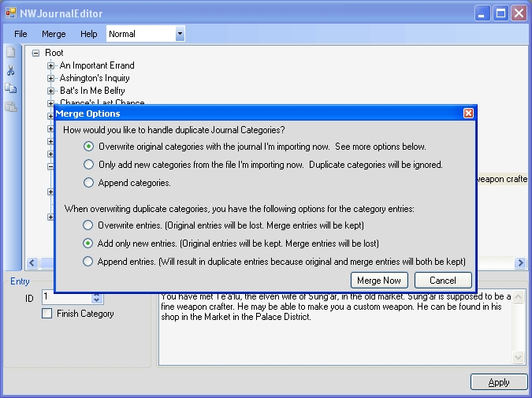532x398 pixels.
Task: Click the ID number input field
Action: 66,297
